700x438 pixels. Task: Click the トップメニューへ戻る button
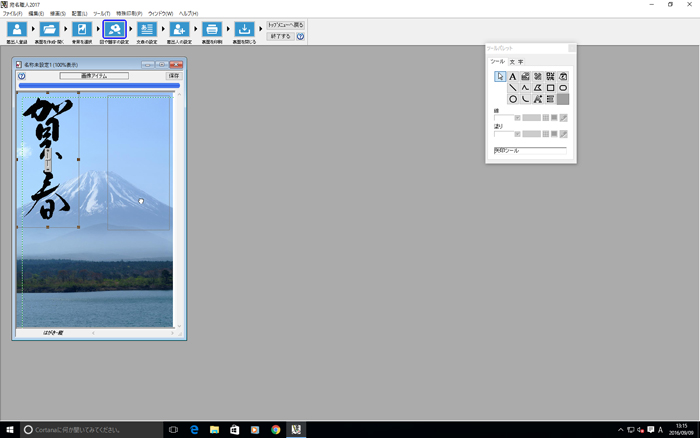click(x=285, y=25)
